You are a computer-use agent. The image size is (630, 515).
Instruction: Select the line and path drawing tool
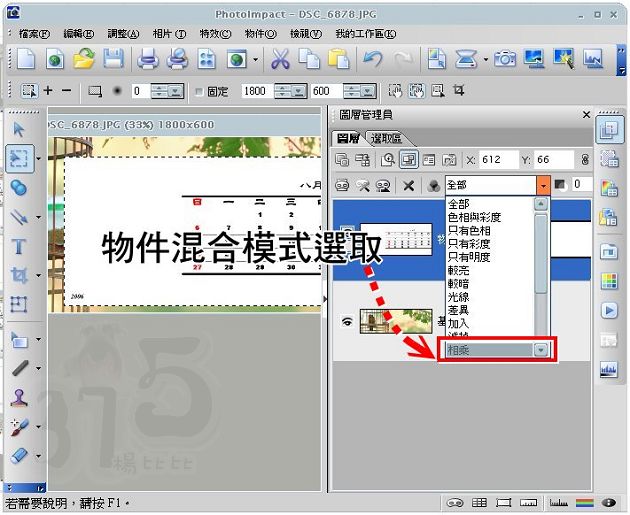click(18, 217)
